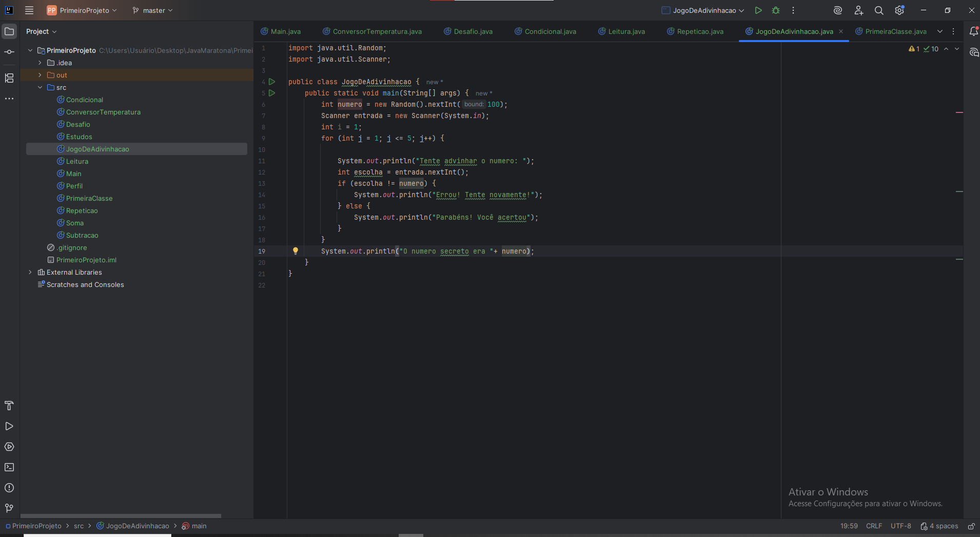The width and height of the screenshot is (980, 537).
Task: Open the PrimeiroProjeto project dropdown
Action: [82, 10]
